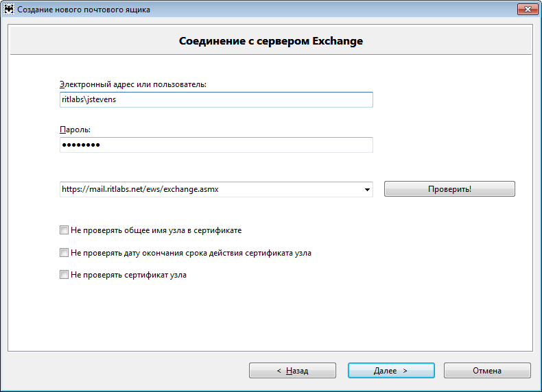Enable 'Не проверять общее имя узла' checkbox

[x=64, y=230]
